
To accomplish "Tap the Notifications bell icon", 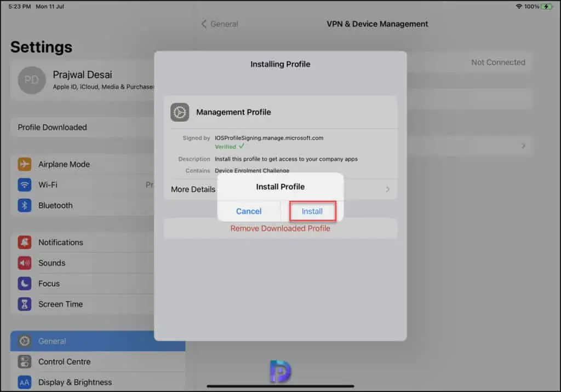I will (x=24, y=242).
